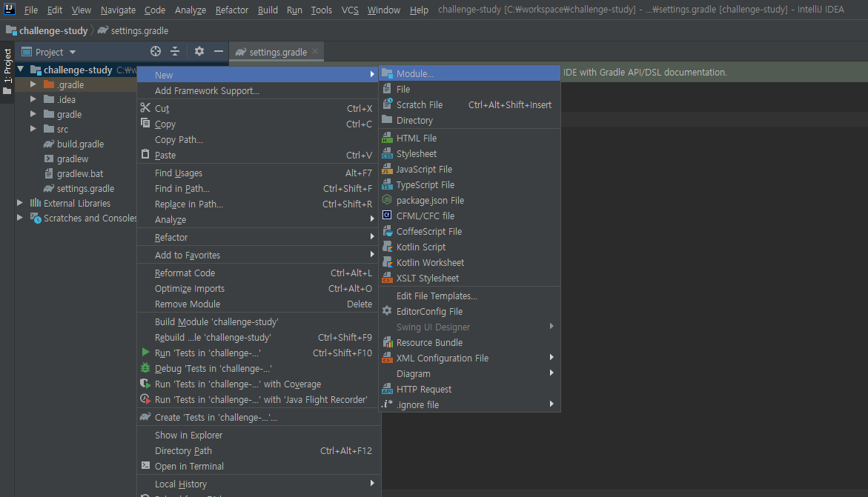868x497 pixels.
Task: Click the Open in Terminal icon
Action: click(145, 465)
